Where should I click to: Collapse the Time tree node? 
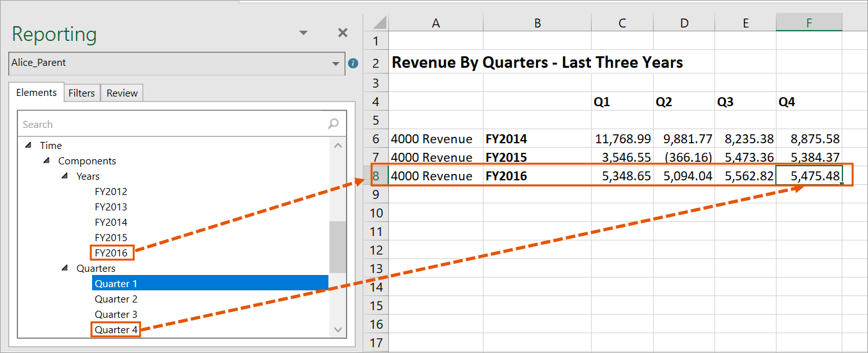click(28, 146)
